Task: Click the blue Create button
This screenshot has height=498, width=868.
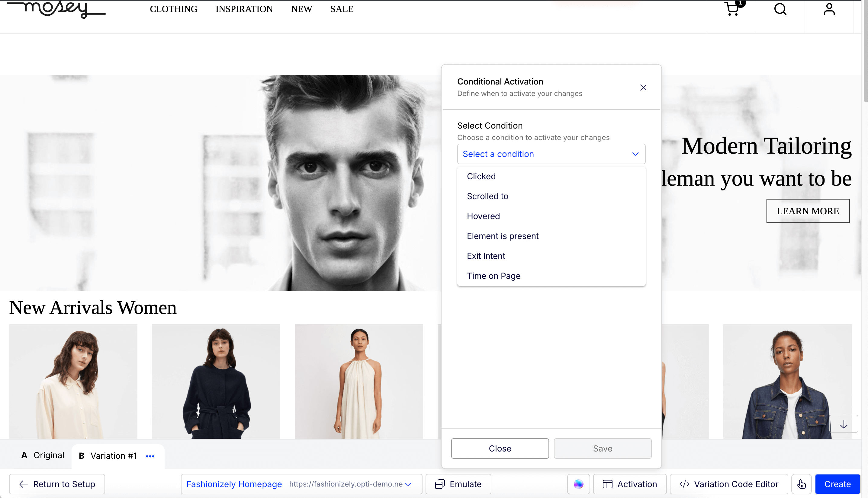Action: (837, 484)
